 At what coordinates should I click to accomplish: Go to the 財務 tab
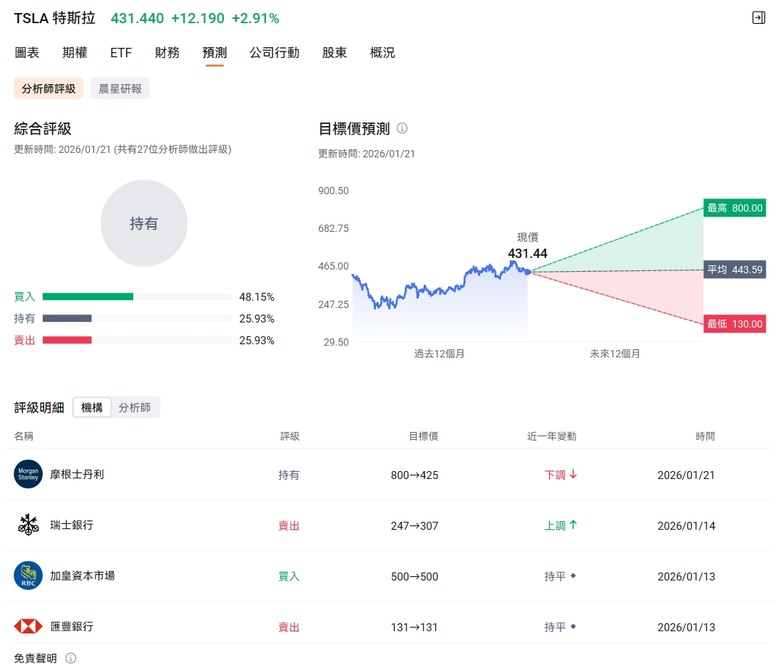[167, 52]
